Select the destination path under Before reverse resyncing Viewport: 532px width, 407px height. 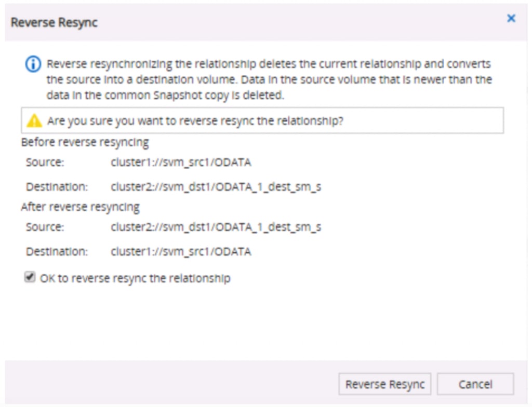coord(216,187)
